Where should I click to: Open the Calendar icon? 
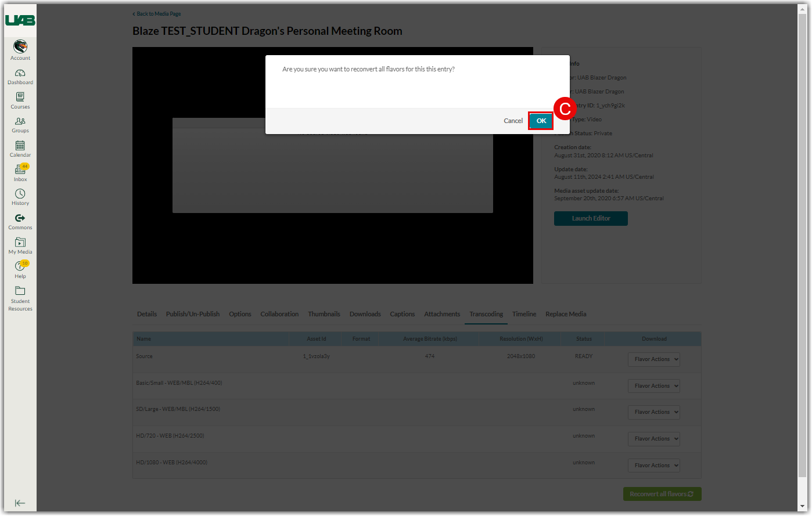click(x=20, y=146)
